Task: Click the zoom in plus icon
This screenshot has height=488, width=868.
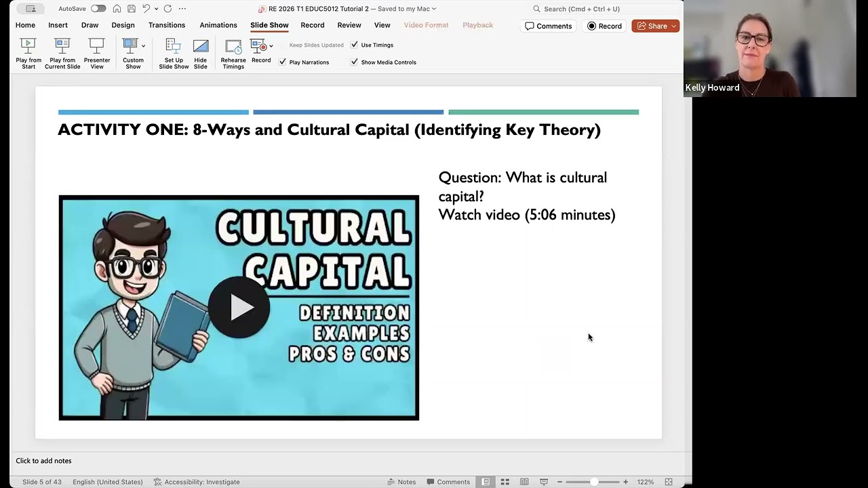Action: point(625,482)
